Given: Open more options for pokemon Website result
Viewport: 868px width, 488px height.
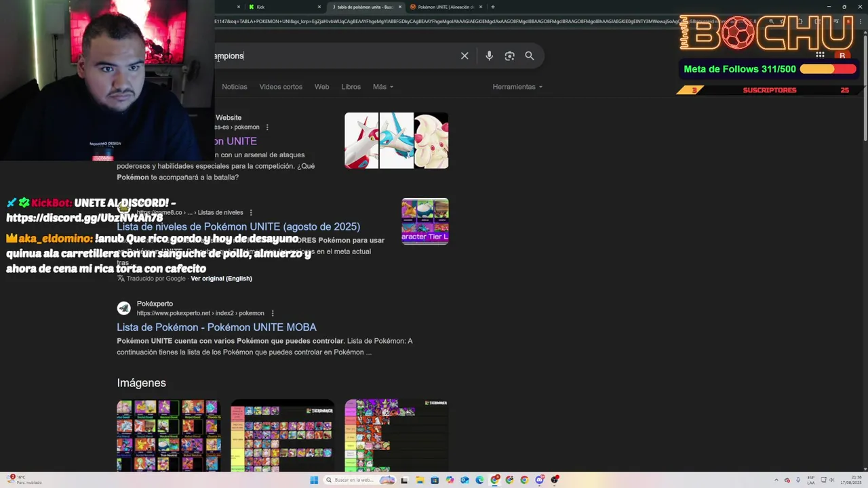Looking at the screenshot, I should pyautogui.click(x=267, y=127).
